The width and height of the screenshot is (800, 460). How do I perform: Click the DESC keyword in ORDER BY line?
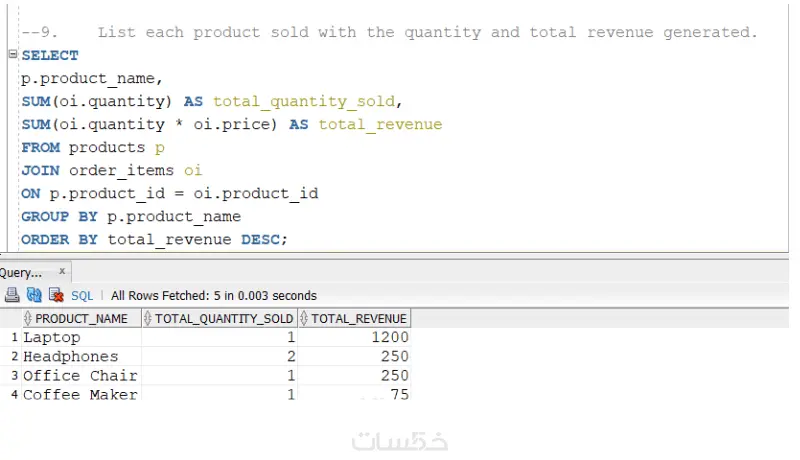(260, 239)
